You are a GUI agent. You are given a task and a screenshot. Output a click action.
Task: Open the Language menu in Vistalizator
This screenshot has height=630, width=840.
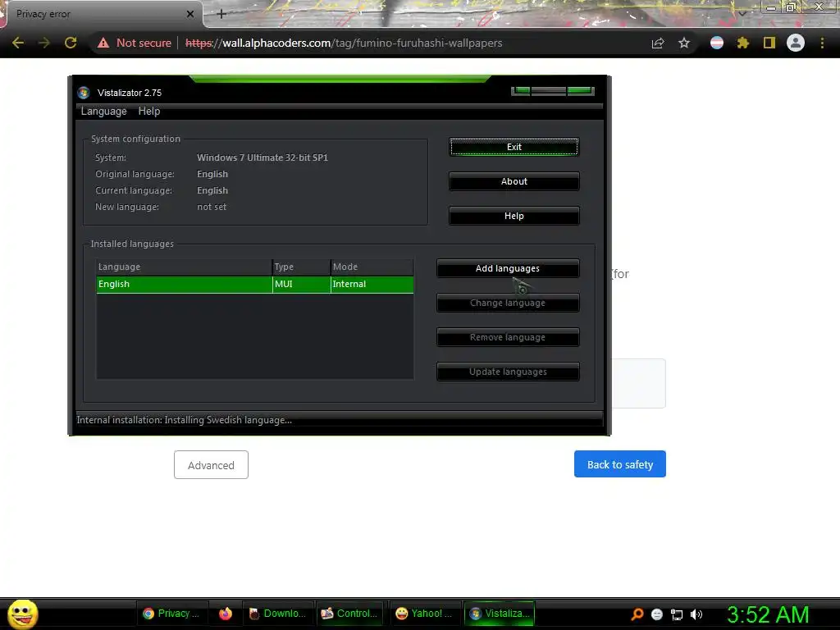point(104,112)
